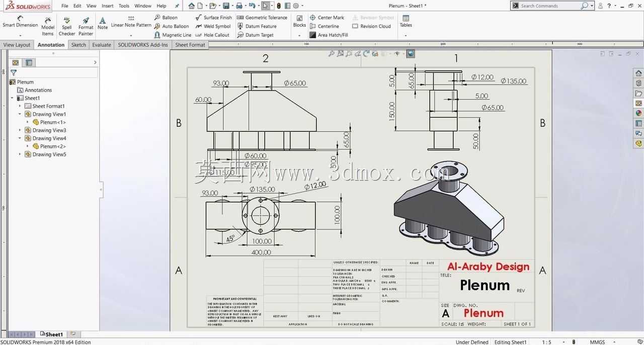This screenshot has height=345, width=644.
Task: Click the tree filter funnel icon
Action: click(x=14, y=73)
